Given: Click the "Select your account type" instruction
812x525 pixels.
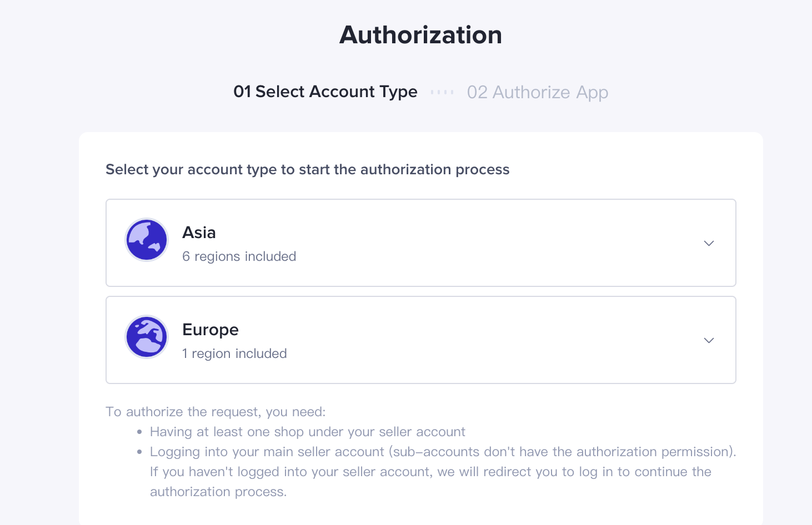Looking at the screenshot, I should [307, 169].
